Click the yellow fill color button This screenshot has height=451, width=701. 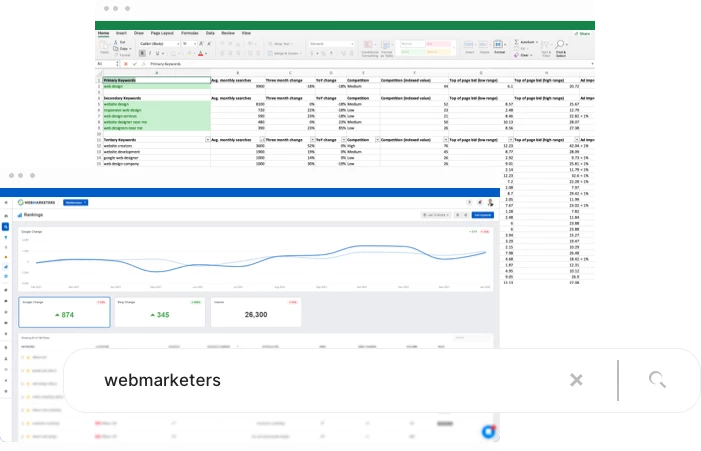189,54
